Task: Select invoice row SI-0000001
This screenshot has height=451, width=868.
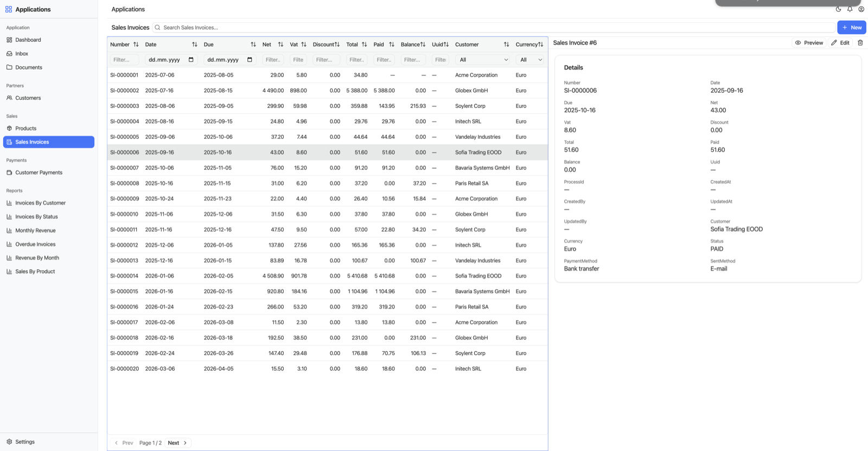Action: pos(327,75)
